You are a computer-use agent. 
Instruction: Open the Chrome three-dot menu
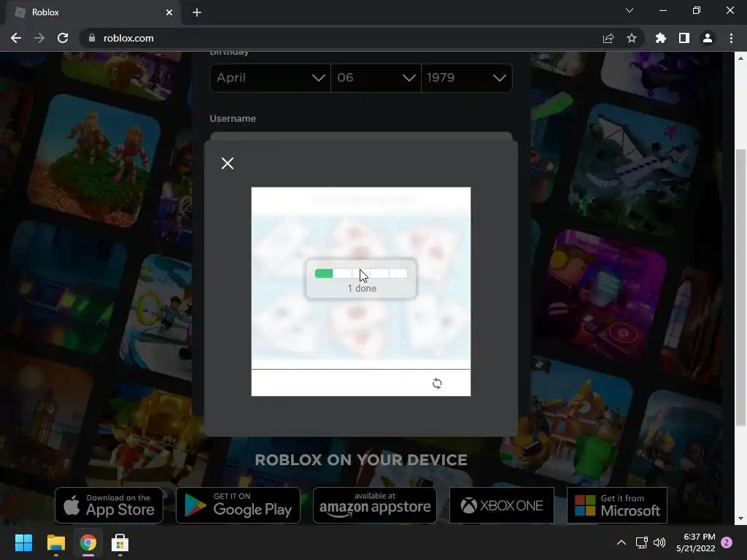click(731, 38)
